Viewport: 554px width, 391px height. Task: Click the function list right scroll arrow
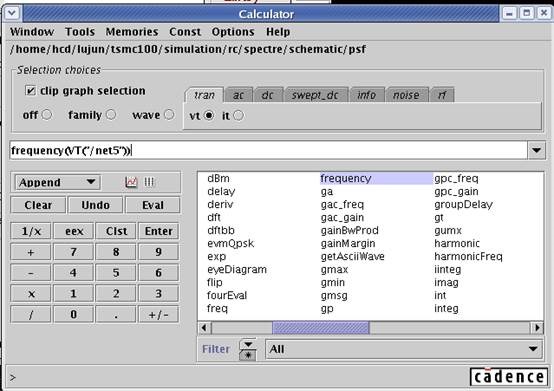(537, 328)
